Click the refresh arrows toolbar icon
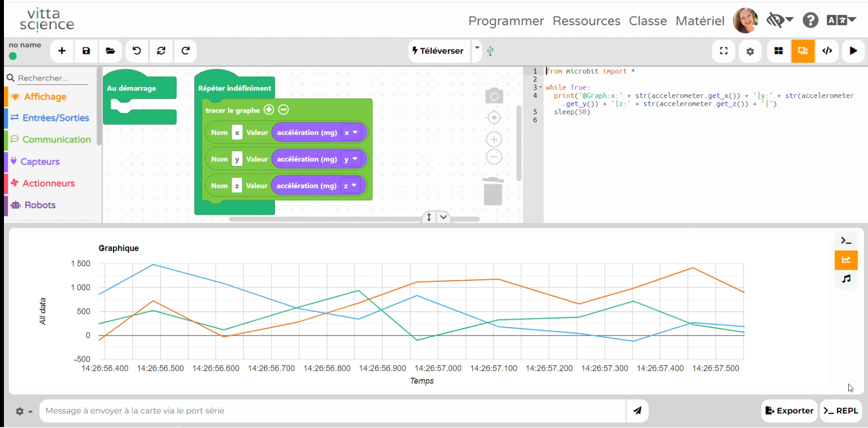This screenshot has height=428, width=868. (x=161, y=51)
